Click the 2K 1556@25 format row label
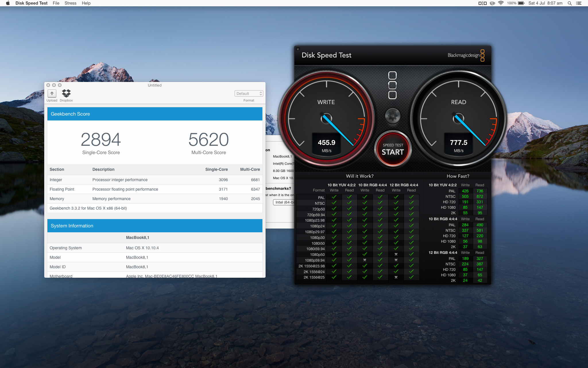The width and height of the screenshot is (588, 368). pos(314,277)
